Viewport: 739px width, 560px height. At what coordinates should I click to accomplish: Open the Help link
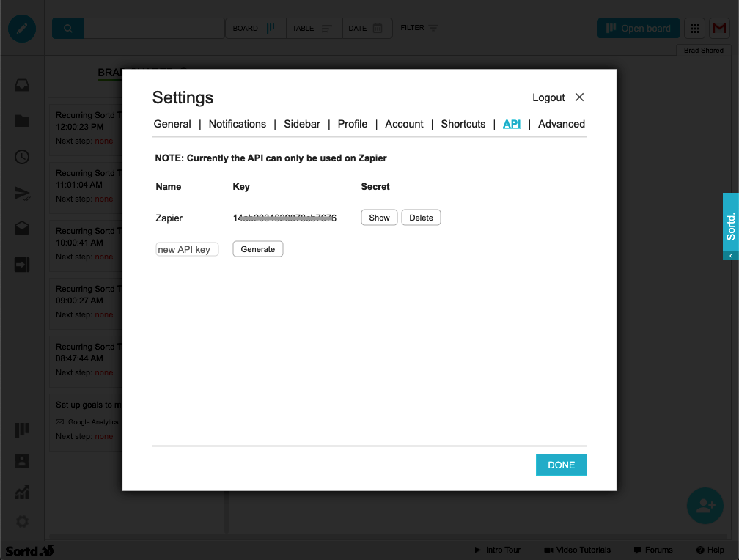[x=710, y=550]
